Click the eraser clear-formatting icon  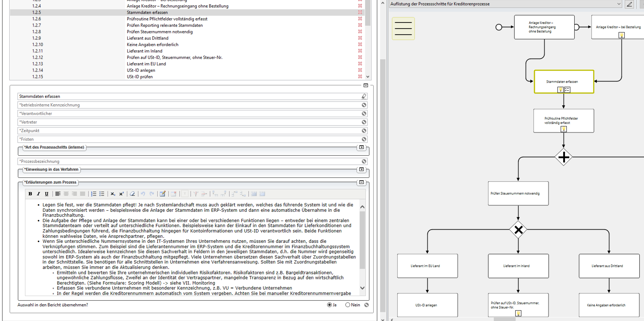click(x=132, y=194)
